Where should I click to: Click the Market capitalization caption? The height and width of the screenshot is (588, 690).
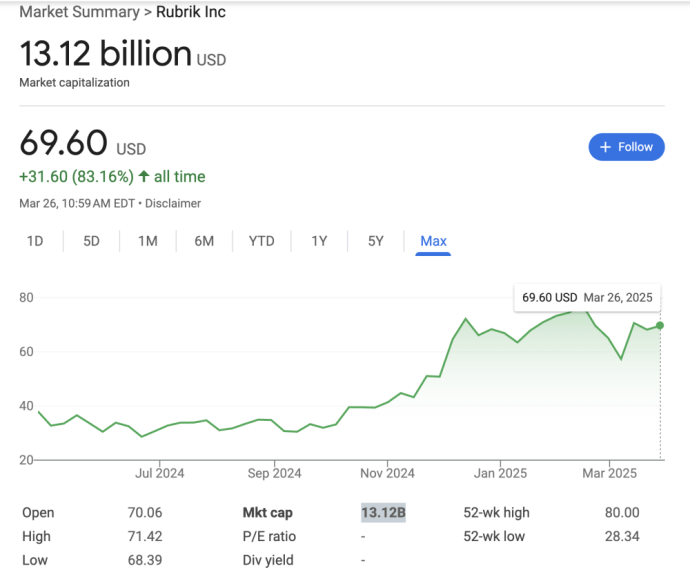tap(74, 83)
